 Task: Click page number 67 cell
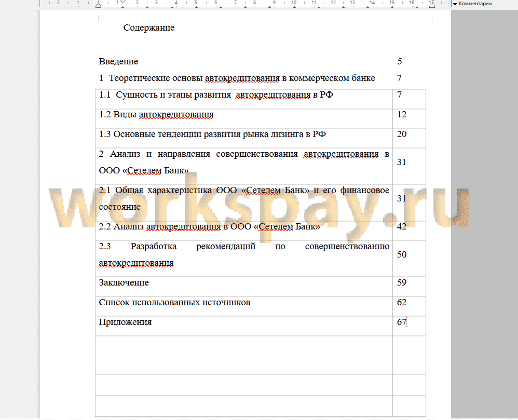pos(409,326)
